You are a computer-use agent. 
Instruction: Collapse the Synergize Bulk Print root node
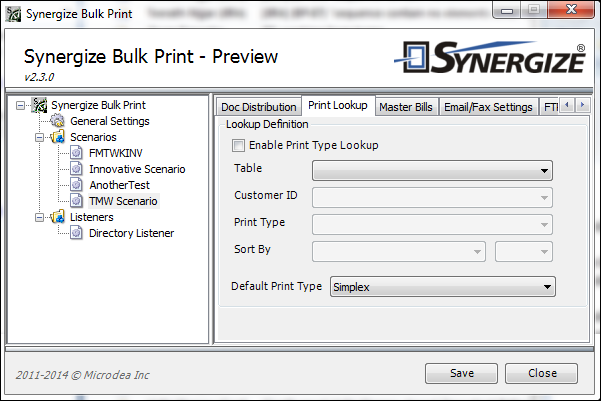20,105
